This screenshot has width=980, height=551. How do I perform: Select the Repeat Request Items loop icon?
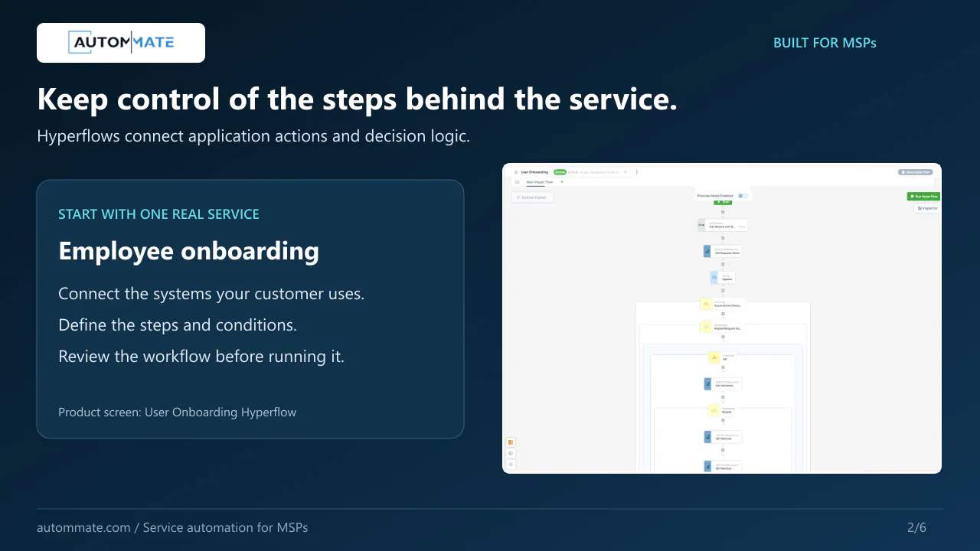pos(706,327)
